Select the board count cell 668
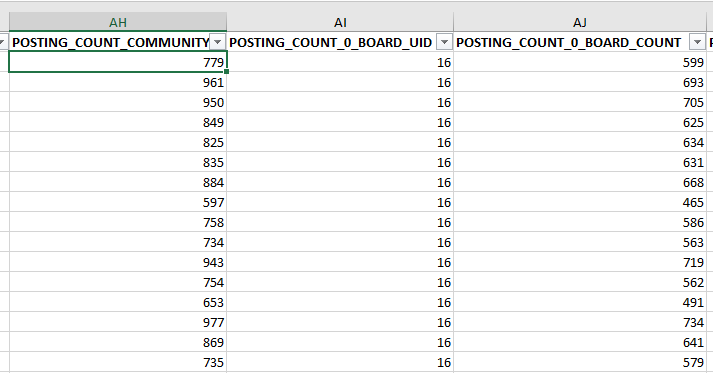The height and width of the screenshot is (373, 713). [580, 182]
